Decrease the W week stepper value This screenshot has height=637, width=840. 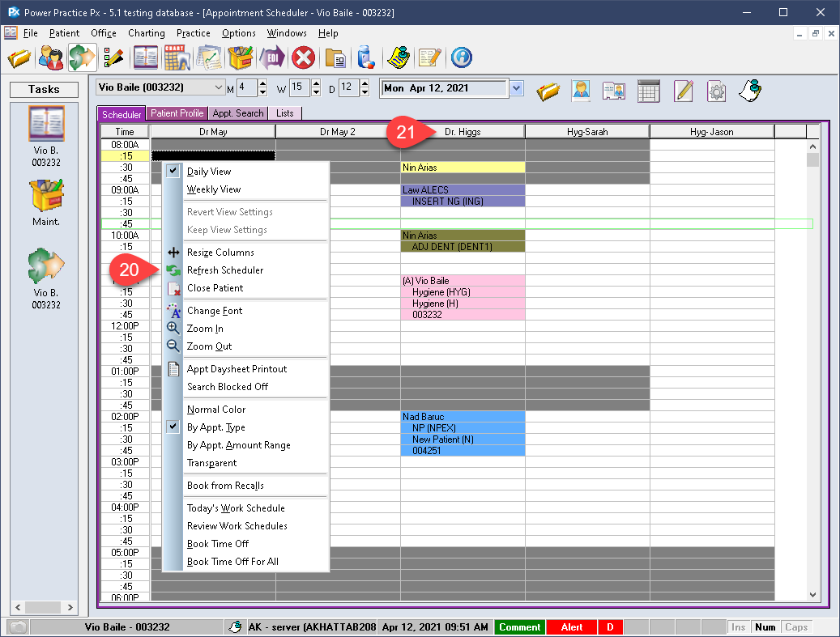coord(316,92)
